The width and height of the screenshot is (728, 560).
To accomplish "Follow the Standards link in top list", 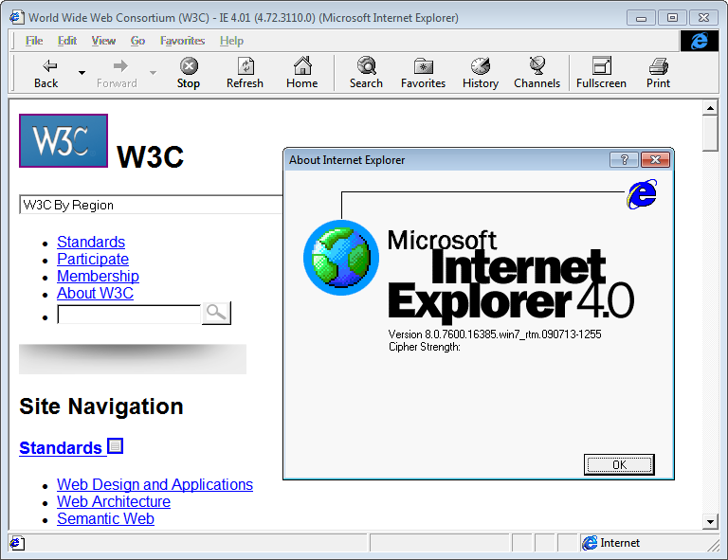I will point(91,242).
